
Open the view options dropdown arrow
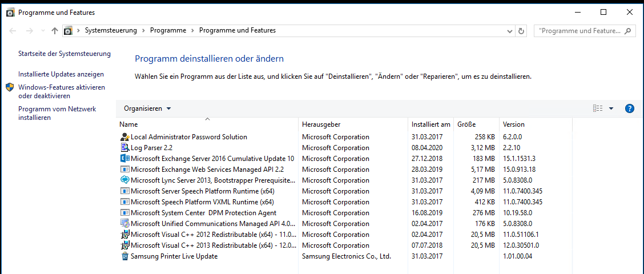(611, 108)
